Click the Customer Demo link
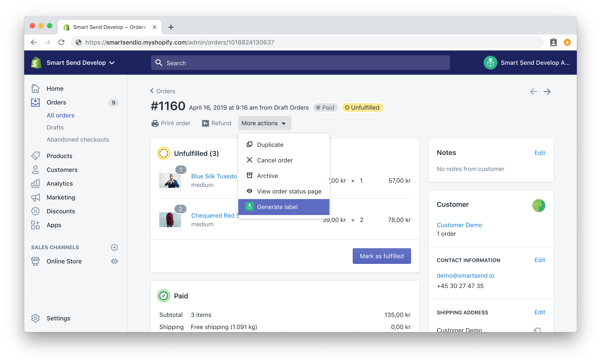 click(x=459, y=225)
